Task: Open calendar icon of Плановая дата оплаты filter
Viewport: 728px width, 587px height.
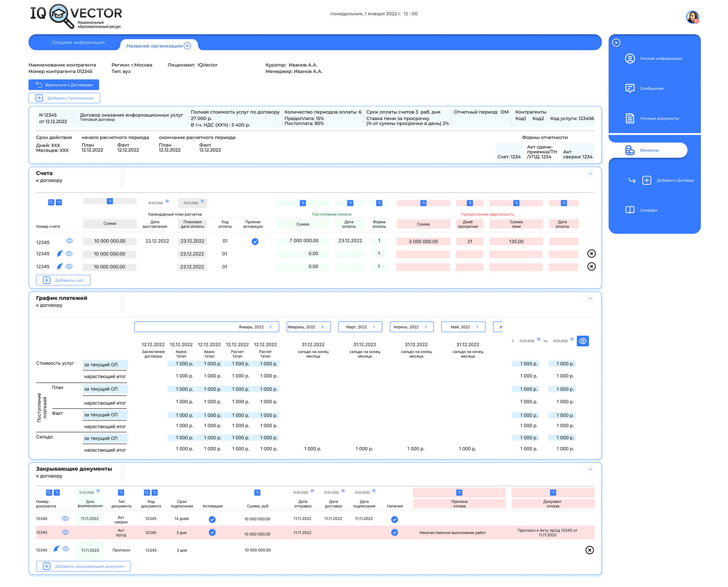Action: coord(202,201)
